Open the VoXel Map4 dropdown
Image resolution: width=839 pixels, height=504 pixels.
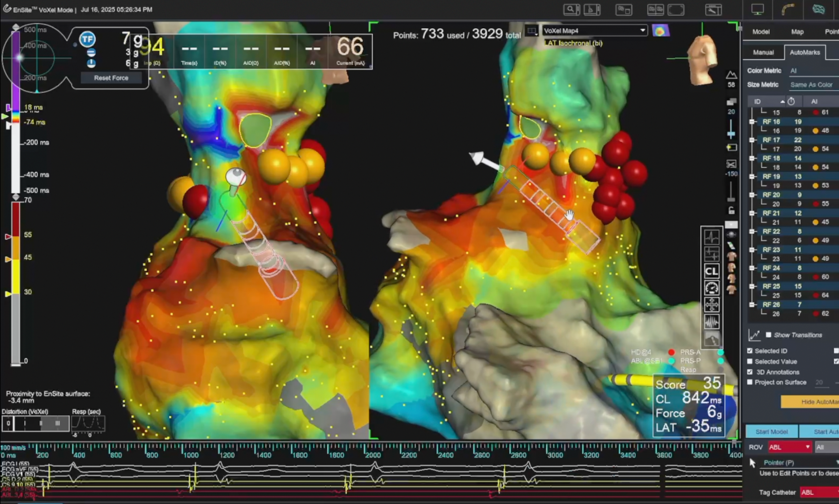click(x=595, y=30)
